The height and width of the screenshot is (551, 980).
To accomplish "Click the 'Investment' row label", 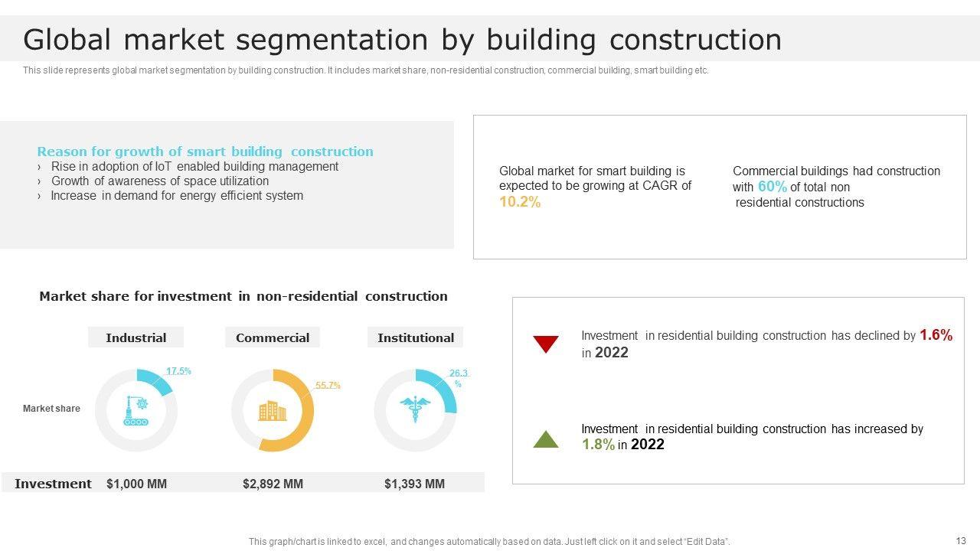I will 53,484.
